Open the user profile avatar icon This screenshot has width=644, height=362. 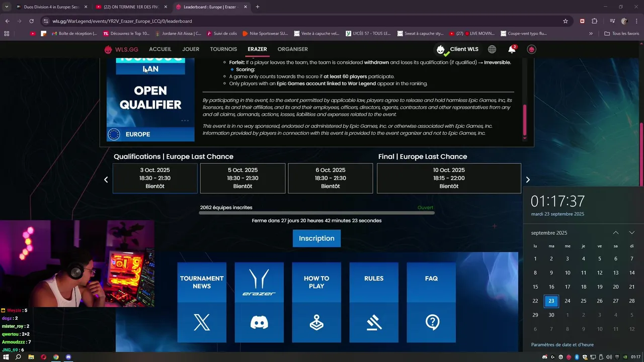click(531, 49)
